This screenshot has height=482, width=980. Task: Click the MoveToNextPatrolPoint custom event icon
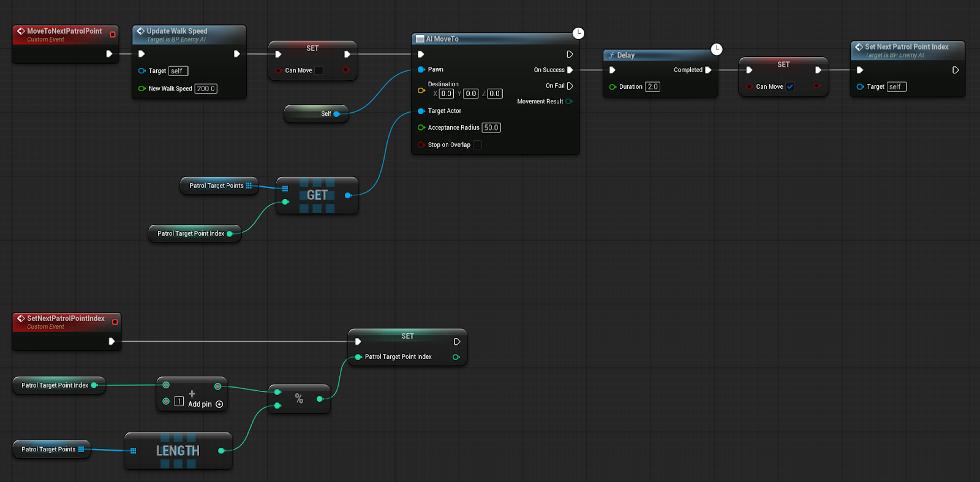tap(21, 31)
